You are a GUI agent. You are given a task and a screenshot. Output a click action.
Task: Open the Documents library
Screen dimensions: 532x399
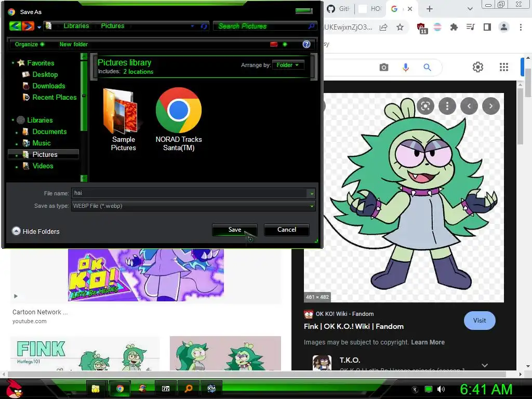pos(49,131)
